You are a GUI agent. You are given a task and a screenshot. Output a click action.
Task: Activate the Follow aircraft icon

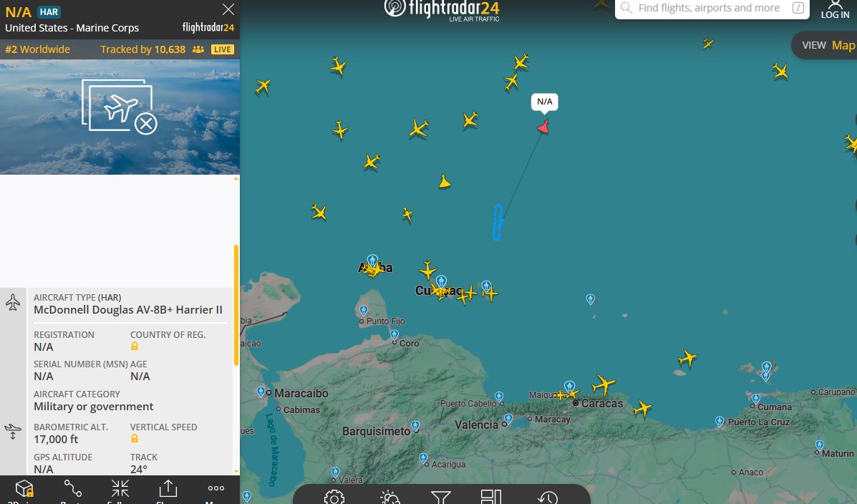(120, 488)
